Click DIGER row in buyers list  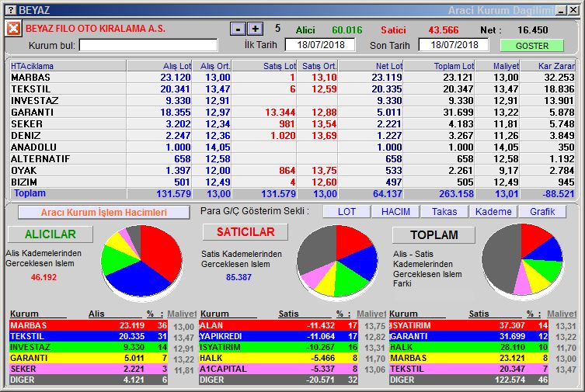click(89, 380)
